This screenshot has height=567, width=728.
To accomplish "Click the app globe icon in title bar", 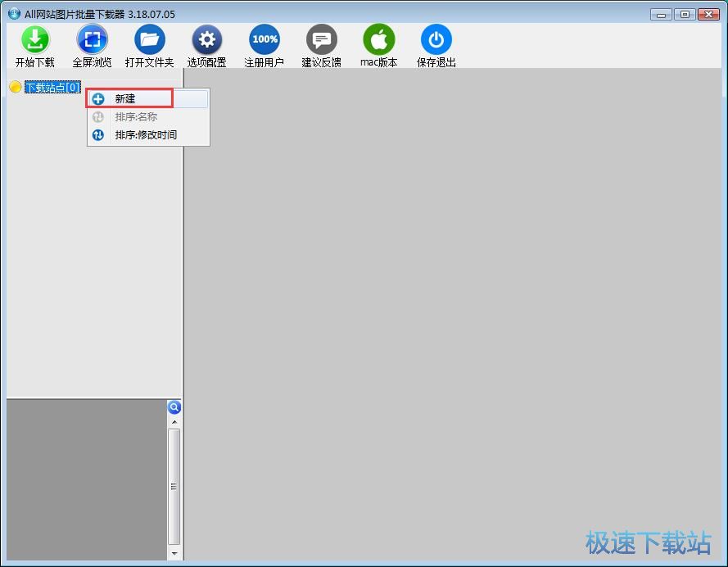I will [x=15, y=13].
